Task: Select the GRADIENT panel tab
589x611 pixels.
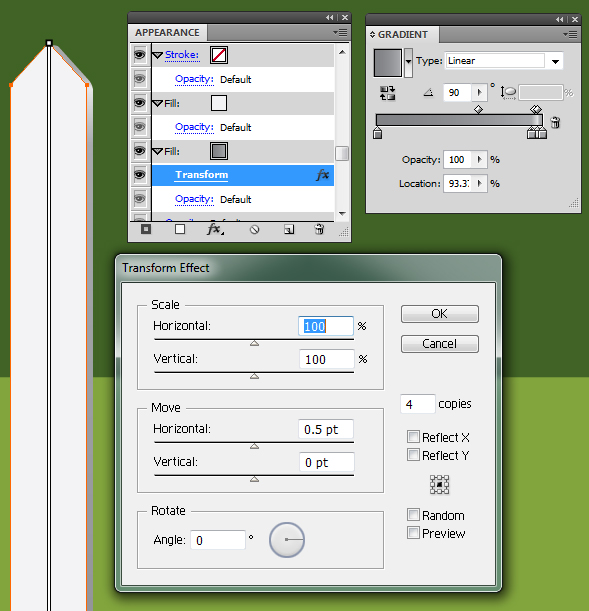Action: 403,35
